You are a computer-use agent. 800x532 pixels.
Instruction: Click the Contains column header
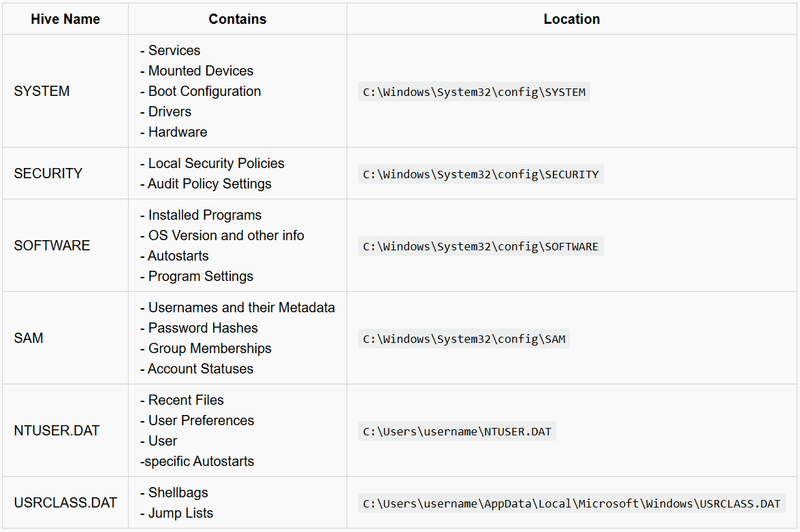237,19
